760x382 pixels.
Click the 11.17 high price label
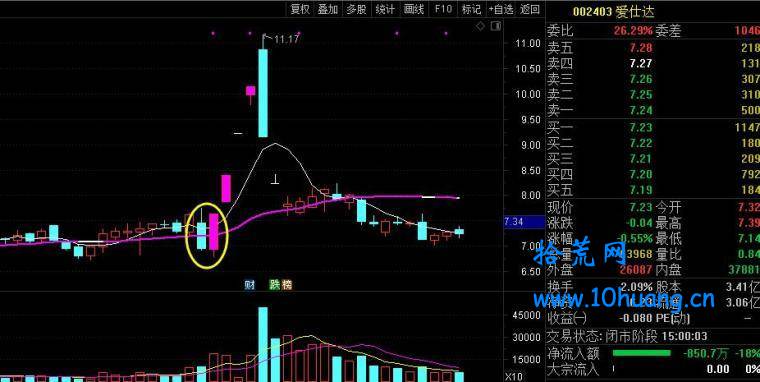tap(286, 39)
